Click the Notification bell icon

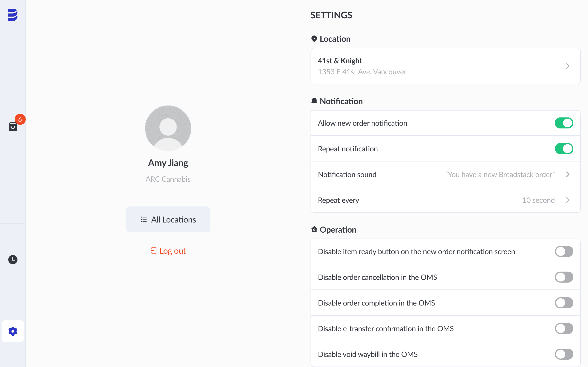pos(314,101)
